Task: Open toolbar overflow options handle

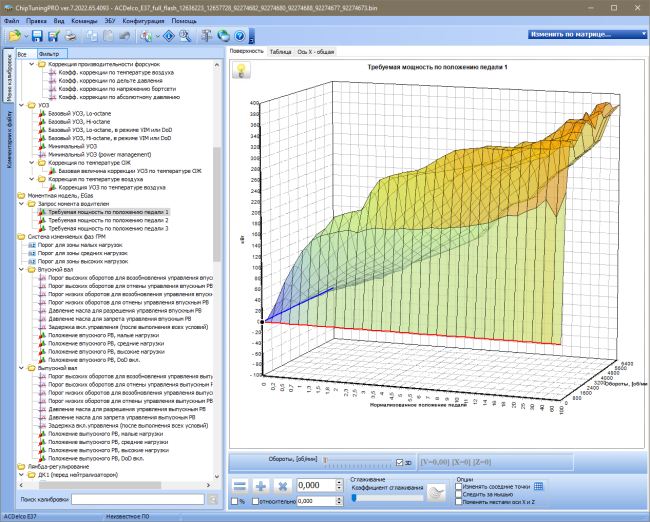Action: (x=252, y=36)
